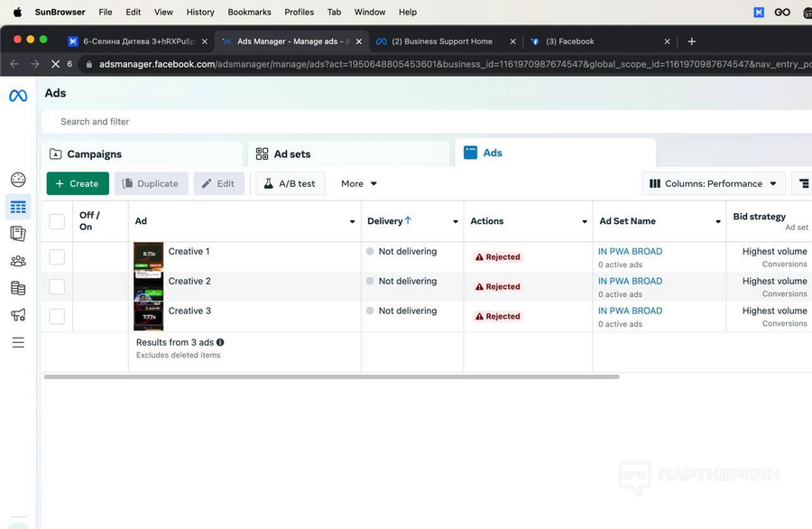The width and height of the screenshot is (812, 529).
Task: Click Rejected status badge for Creative 1
Action: pos(498,257)
